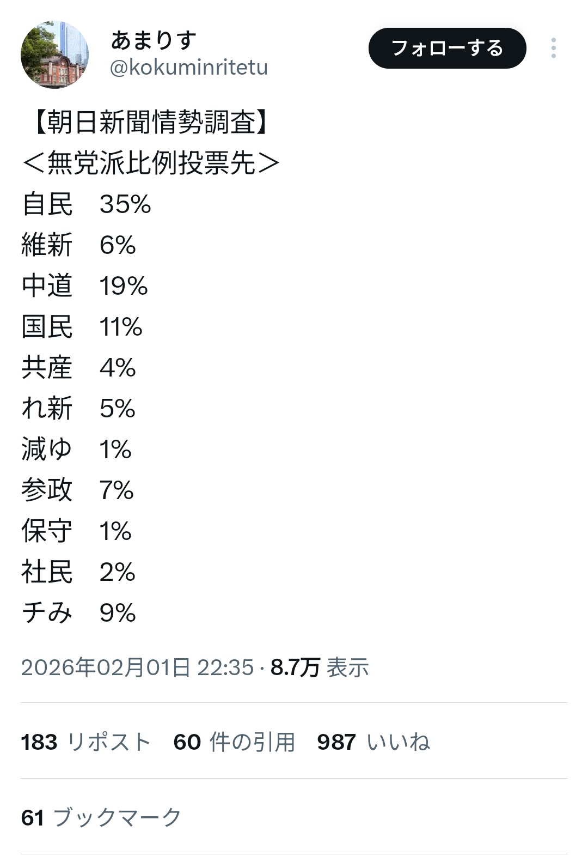Click the 社民 2% line
The width and height of the screenshot is (588, 868).
pyautogui.click(x=78, y=572)
